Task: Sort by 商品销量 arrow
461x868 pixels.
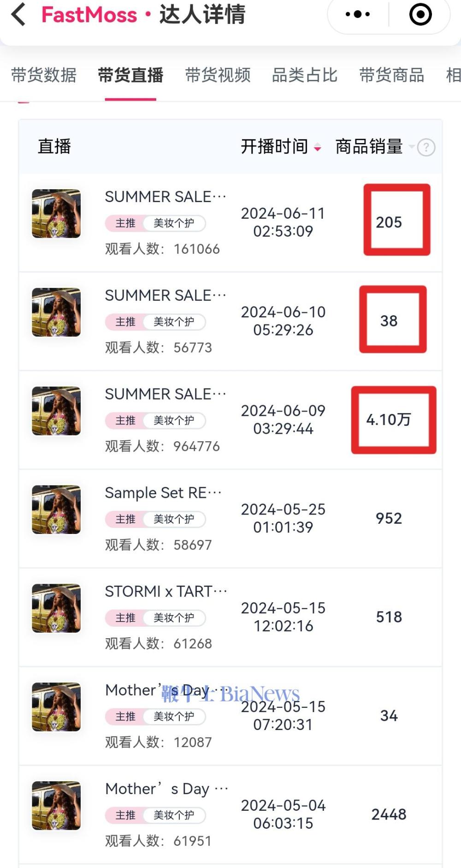Action: point(412,147)
